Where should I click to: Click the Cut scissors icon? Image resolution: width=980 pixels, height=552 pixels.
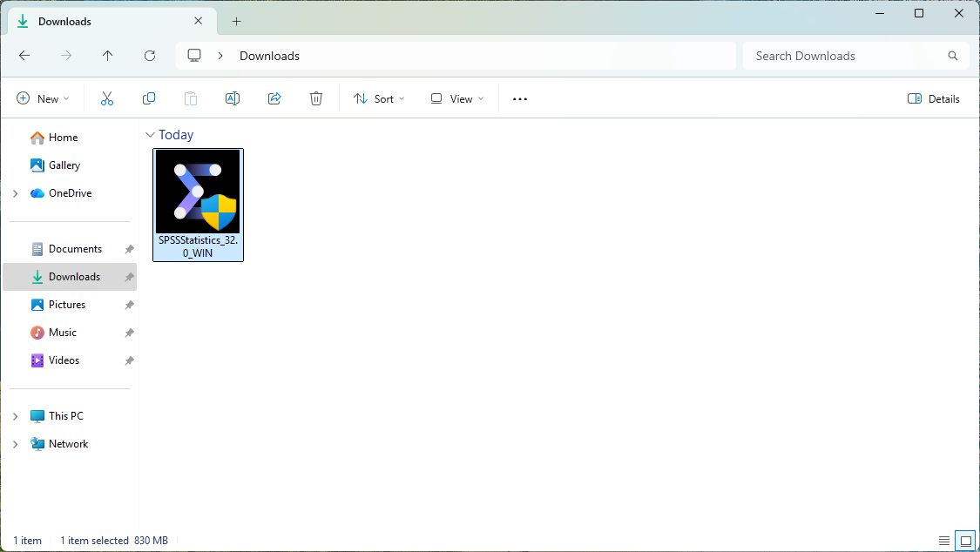pyautogui.click(x=107, y=98)
